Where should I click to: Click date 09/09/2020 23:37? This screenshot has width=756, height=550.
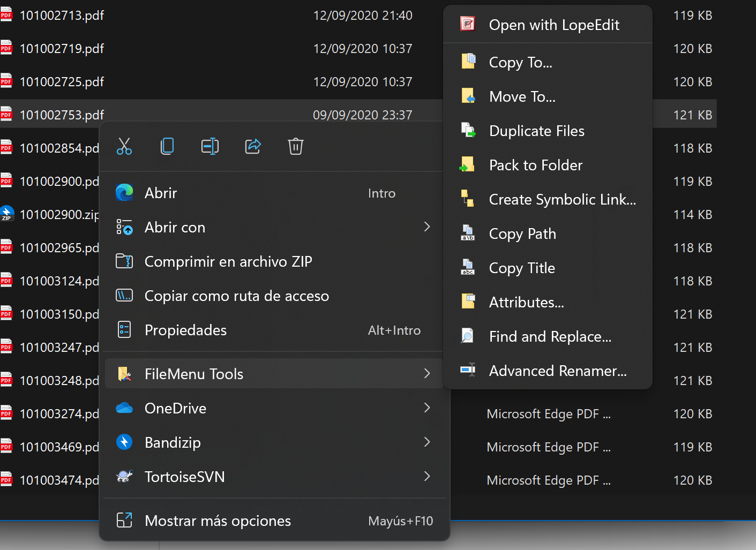pyautogui.click(x=363, y=115)
